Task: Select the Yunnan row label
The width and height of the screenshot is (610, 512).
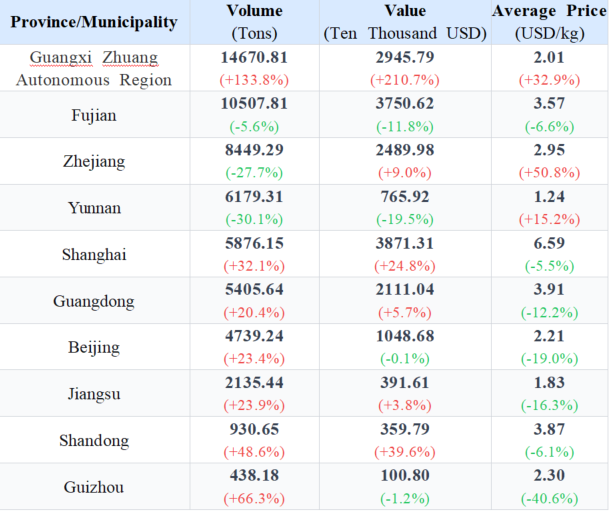Action: click(94, 208)
